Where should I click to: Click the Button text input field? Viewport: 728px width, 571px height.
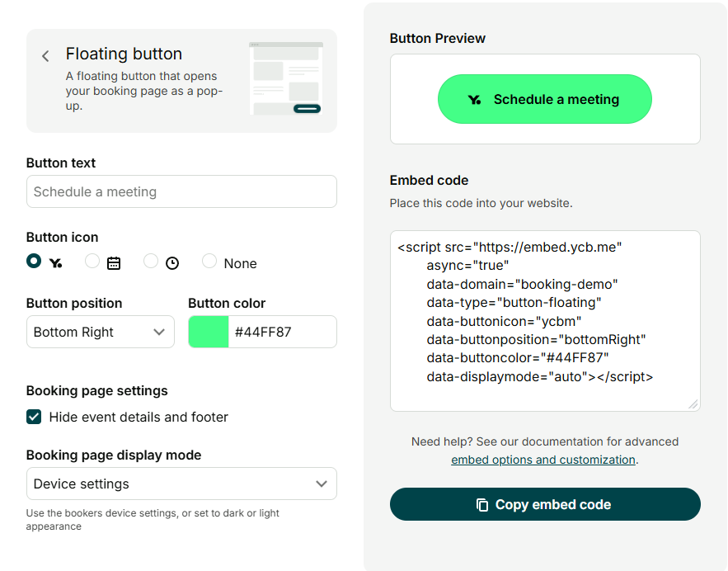pyautogui.click(x=181, y=191)
